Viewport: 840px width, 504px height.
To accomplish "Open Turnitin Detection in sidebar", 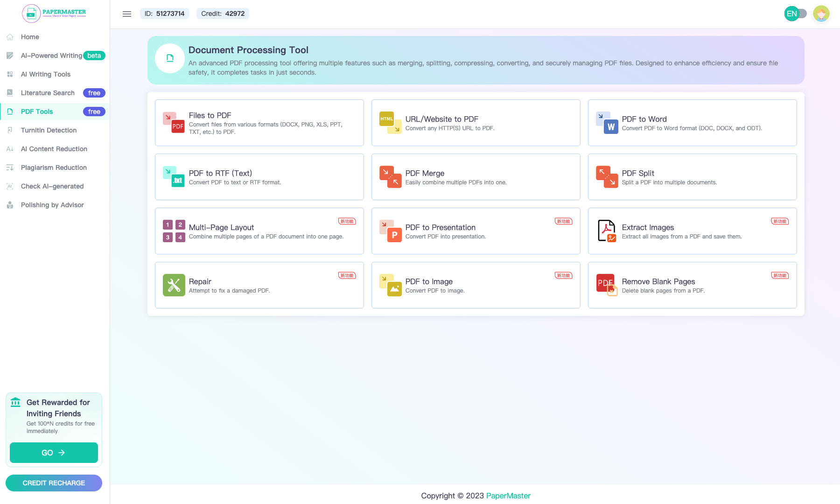I will coord(49,130).
